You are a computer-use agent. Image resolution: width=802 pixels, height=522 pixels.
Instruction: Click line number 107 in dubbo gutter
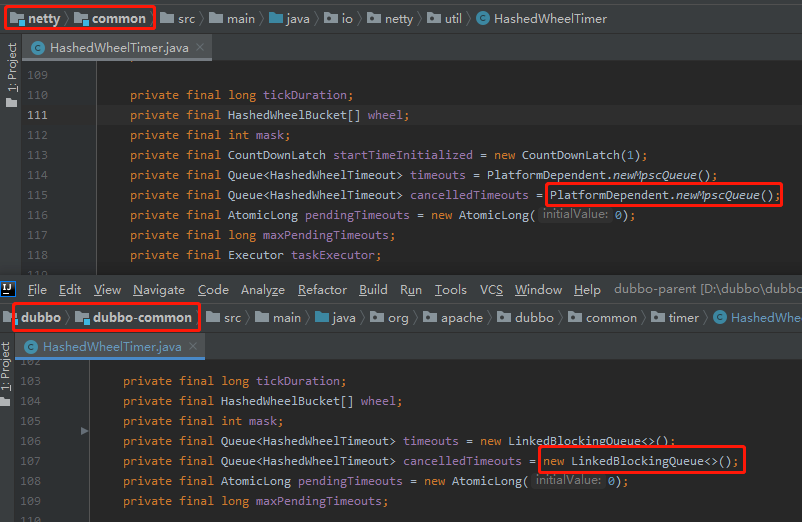tap(30, 461)
